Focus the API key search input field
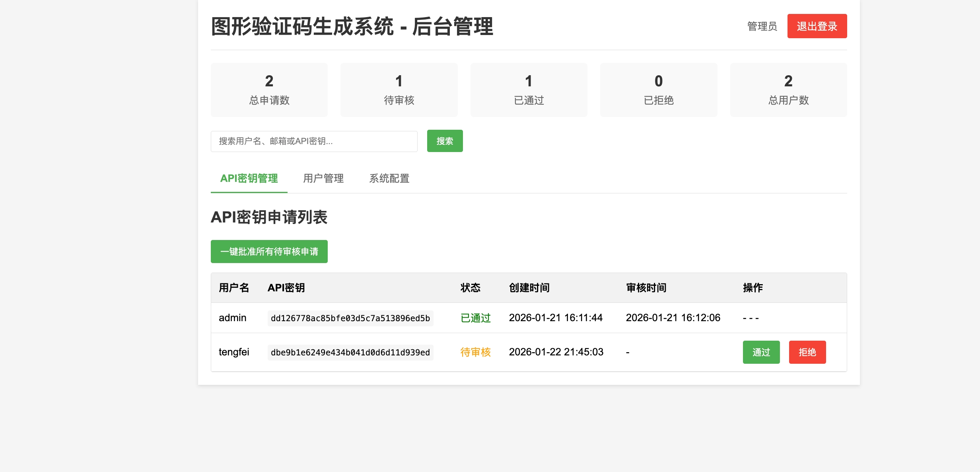 (x=314, y=141)
